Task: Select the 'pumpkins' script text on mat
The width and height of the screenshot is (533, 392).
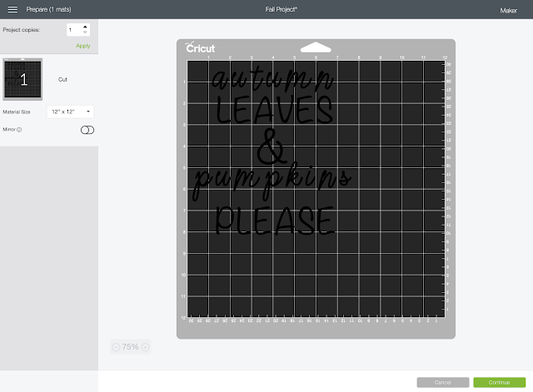Action: [272, 181]
